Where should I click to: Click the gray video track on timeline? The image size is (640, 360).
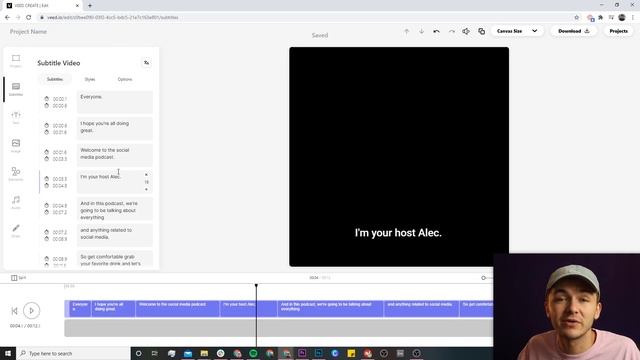pos(279,328)
